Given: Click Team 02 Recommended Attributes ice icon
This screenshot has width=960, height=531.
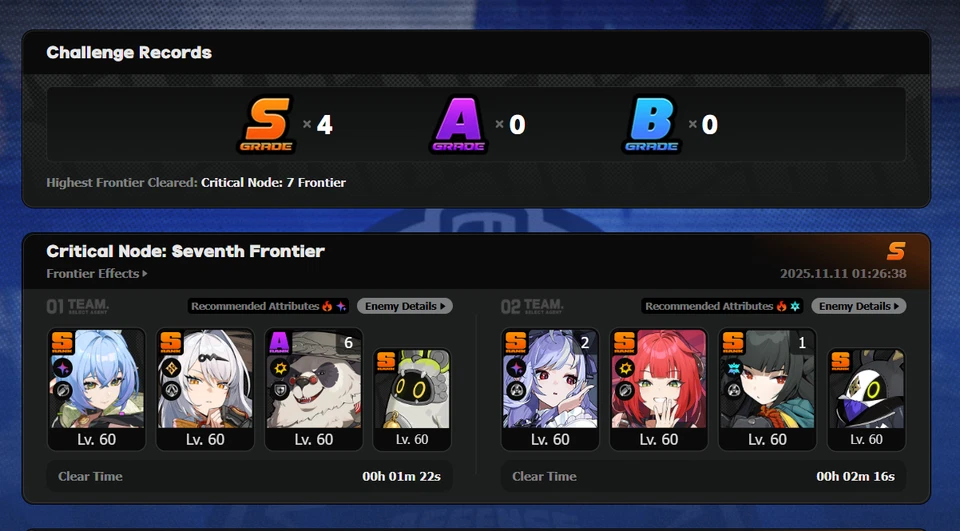Looking at the screenshot, I should [x=795, y=306].
